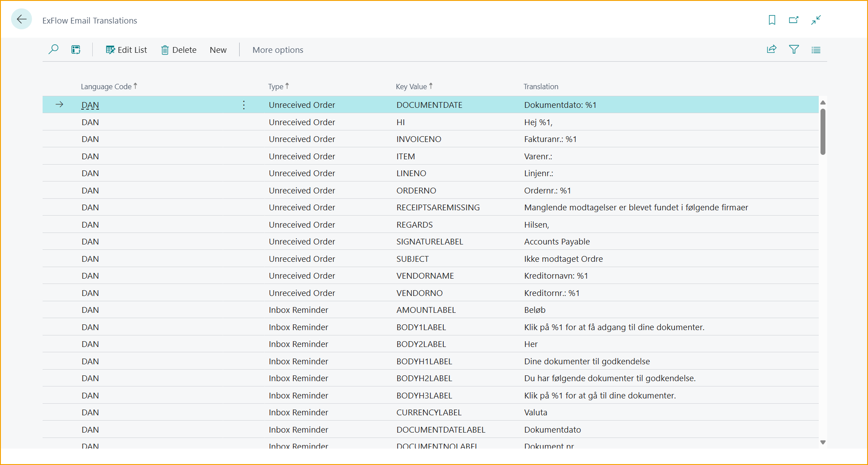Toggle the filter pane funnel icon
This screenshot has width=868, height=465.
(793, 50)
